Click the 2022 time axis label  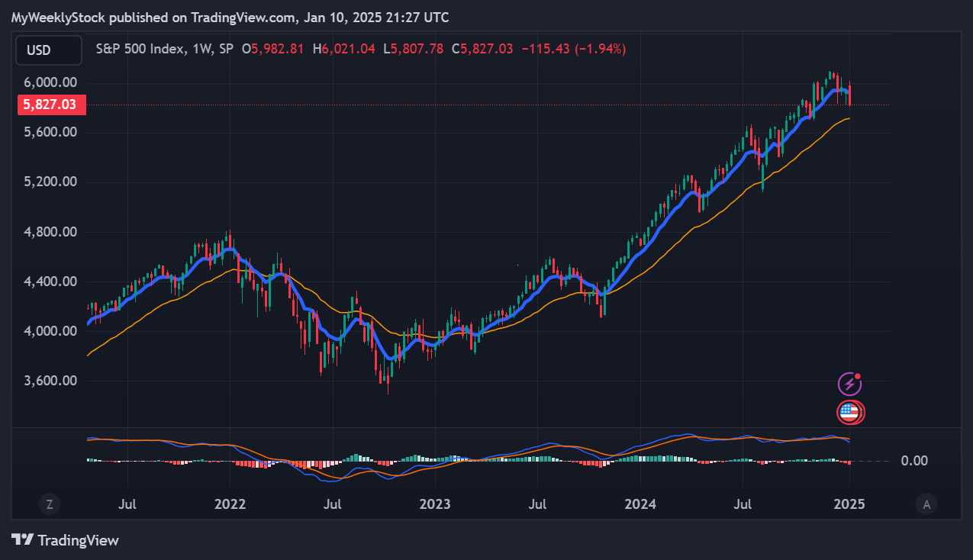point(230,504)
